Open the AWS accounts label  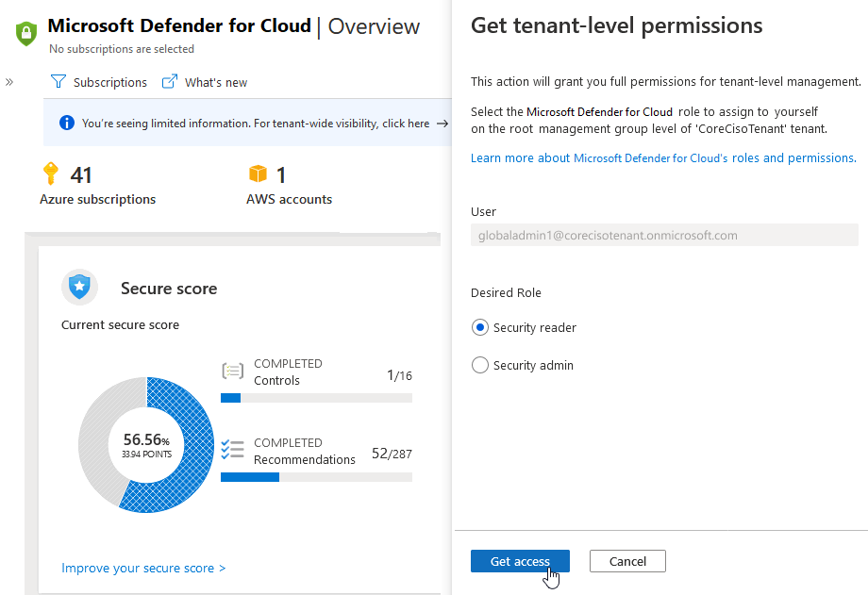coord(289,199)
